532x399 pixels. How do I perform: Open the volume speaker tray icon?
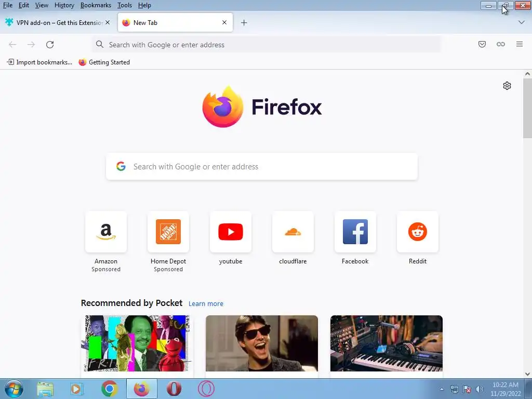(x=479, y=389)
